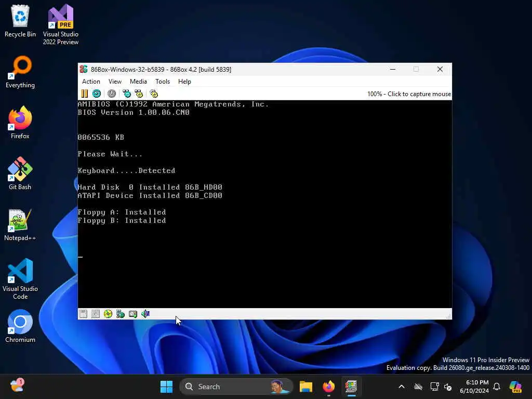The width and height of the screenshot is (532, 399).
Task: Show hidden system tray icons chevron
Action: tap(402, 387)
